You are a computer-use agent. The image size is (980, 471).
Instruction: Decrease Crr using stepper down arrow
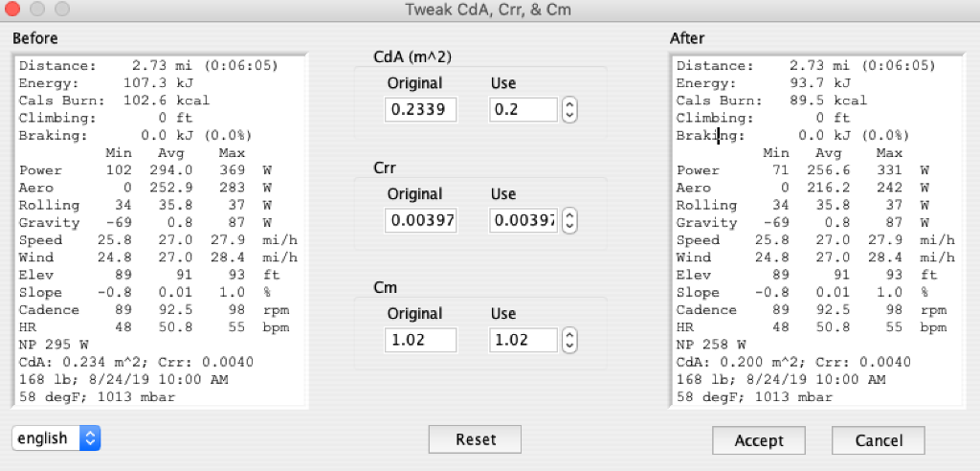[568, 226]
